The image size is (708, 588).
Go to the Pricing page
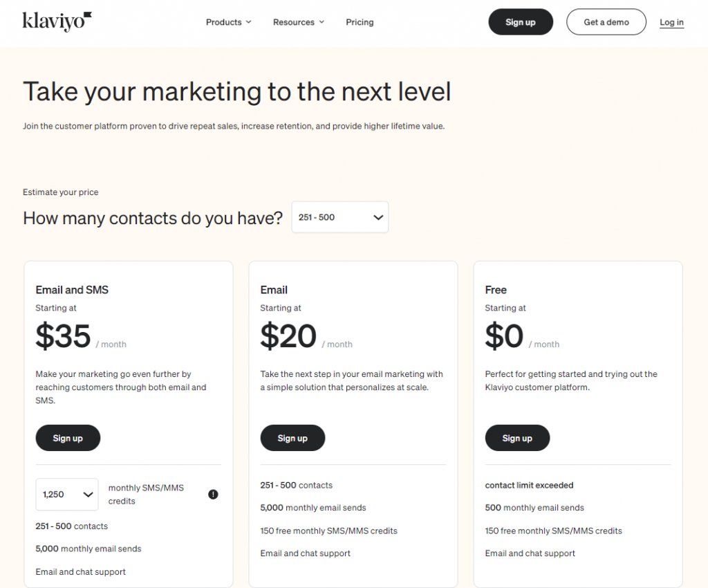[x=360, y=22]
